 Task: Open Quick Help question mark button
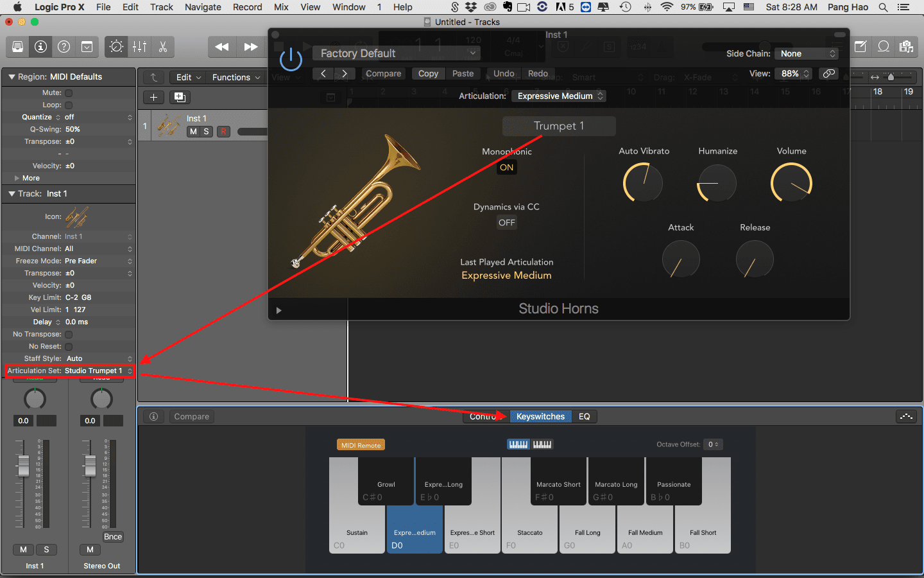coord(64,47)
